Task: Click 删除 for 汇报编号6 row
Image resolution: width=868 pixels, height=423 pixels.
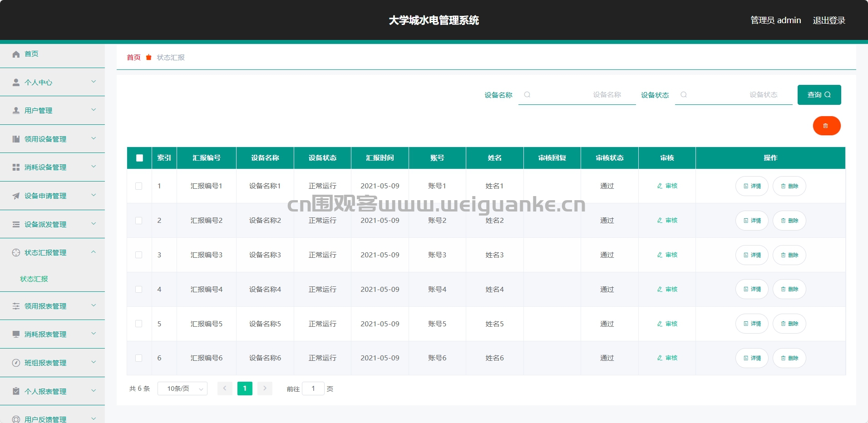Action: 789,358
